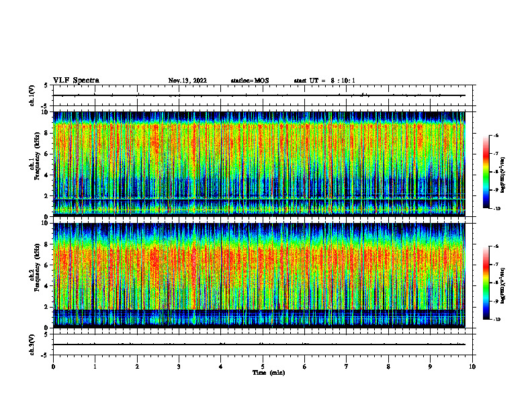Click tick label "9" on the Time axis
Viewport: 532px width, 411px height.
[x=430, y=367]
